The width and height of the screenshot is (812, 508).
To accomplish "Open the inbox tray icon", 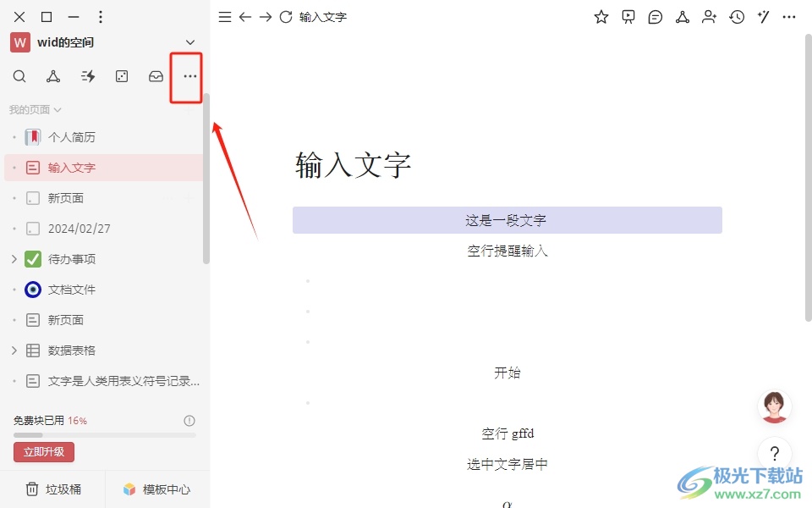I will tap(156, 77).
